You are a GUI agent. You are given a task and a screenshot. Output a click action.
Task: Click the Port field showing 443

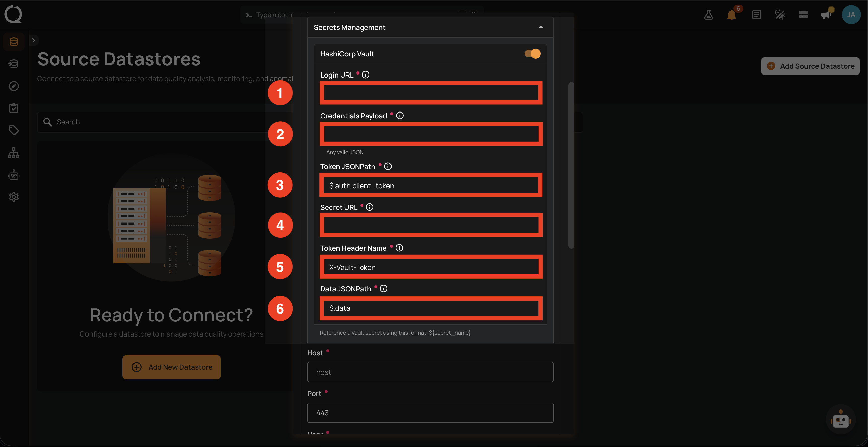[x=430, y=413]
